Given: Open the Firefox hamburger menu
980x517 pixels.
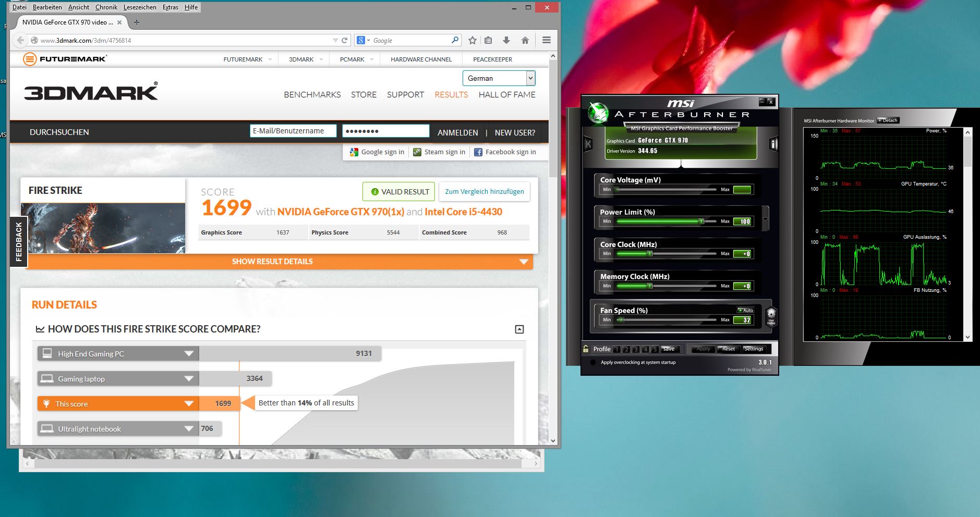Looking at the screenshot, I should [x=547, y=40].
